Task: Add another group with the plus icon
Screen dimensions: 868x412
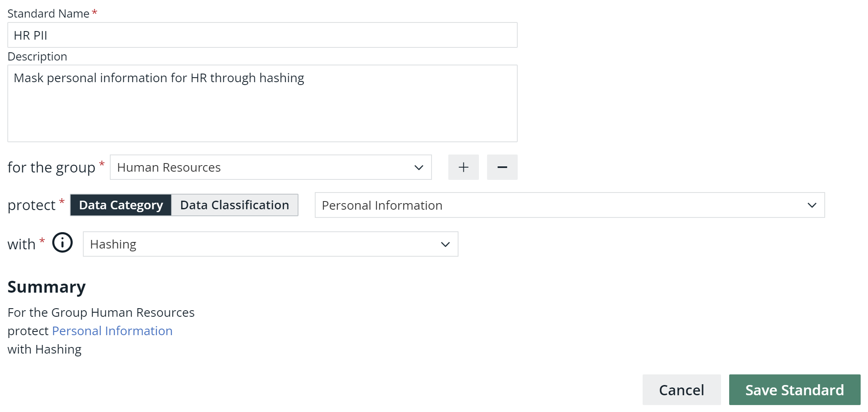Action: 463,167
